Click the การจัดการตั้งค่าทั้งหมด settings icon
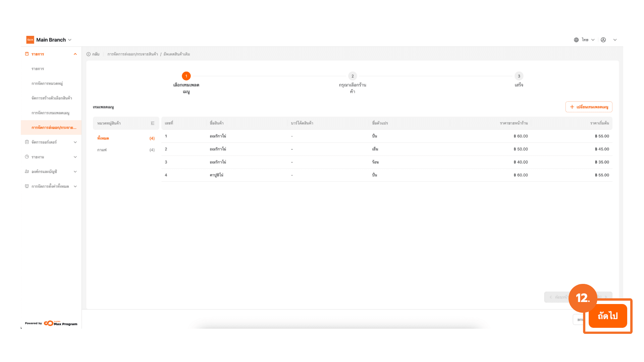644x362 pixels. [27, 186]
